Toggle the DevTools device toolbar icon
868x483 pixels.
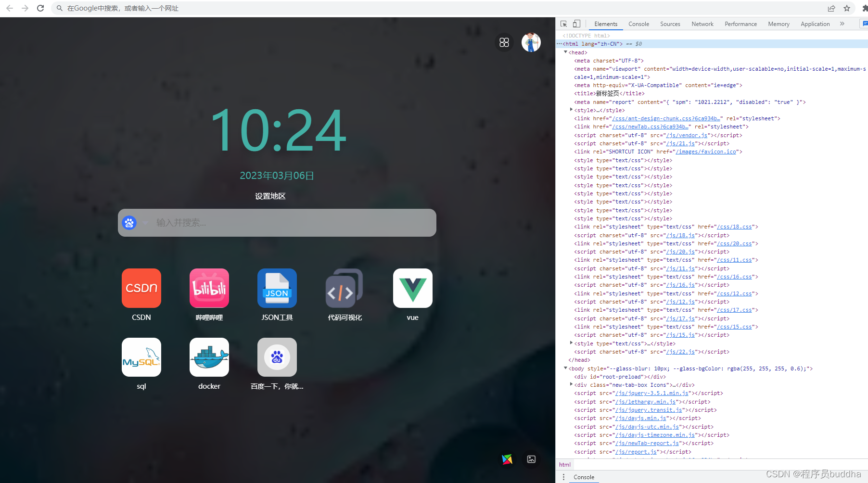point(576,24)
